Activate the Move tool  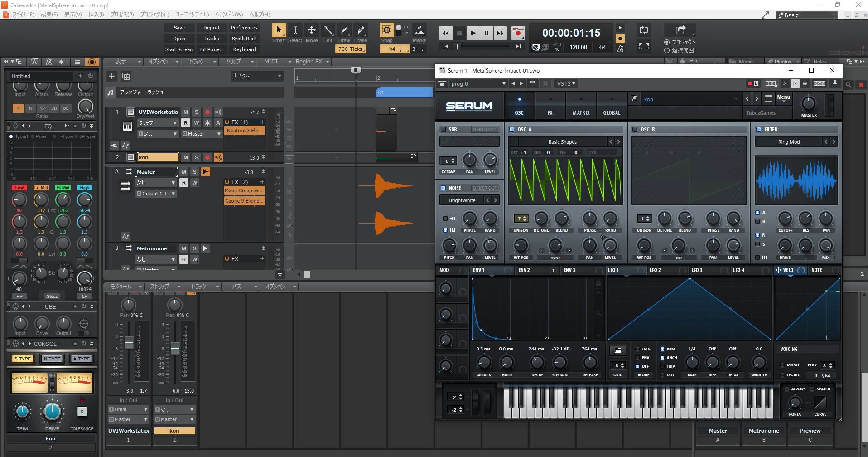pos(312,30)
